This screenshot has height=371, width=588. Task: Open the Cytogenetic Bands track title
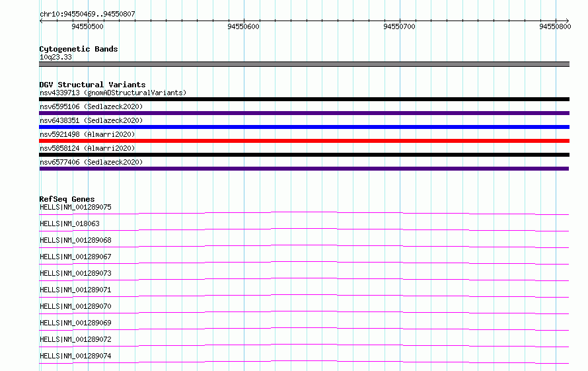pyautogui.click(x=79, y=49)
